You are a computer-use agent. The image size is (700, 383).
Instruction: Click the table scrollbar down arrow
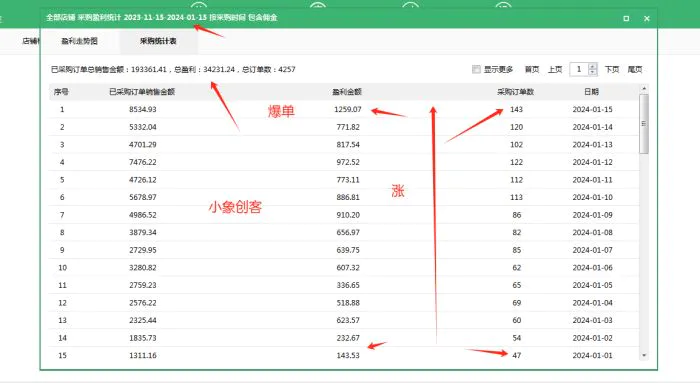[x=644, y=355]
